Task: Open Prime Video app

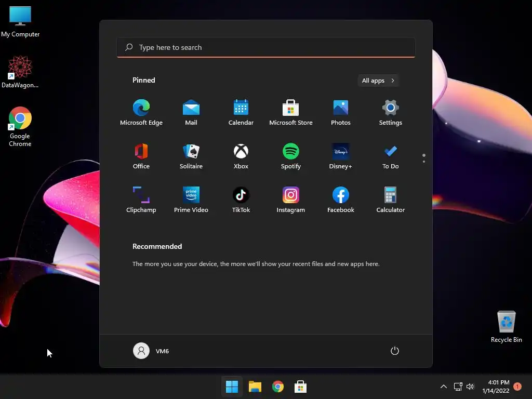Action: click(191, 200)
